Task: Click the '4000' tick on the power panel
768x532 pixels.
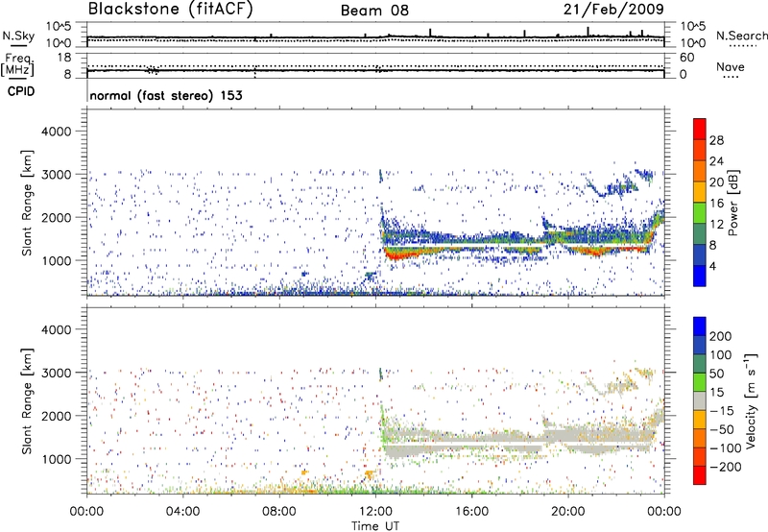Action: 56,132
